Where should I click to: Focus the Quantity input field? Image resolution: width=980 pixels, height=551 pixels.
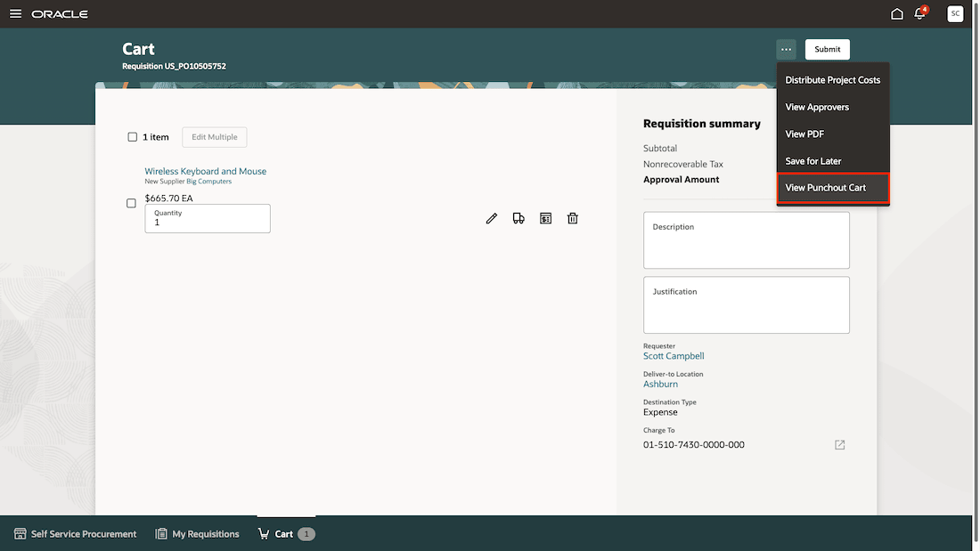[208, 219]
